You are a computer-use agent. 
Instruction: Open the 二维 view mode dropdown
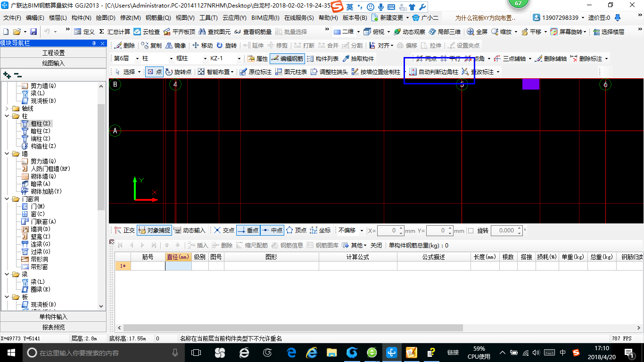click(x=358, y=32)
